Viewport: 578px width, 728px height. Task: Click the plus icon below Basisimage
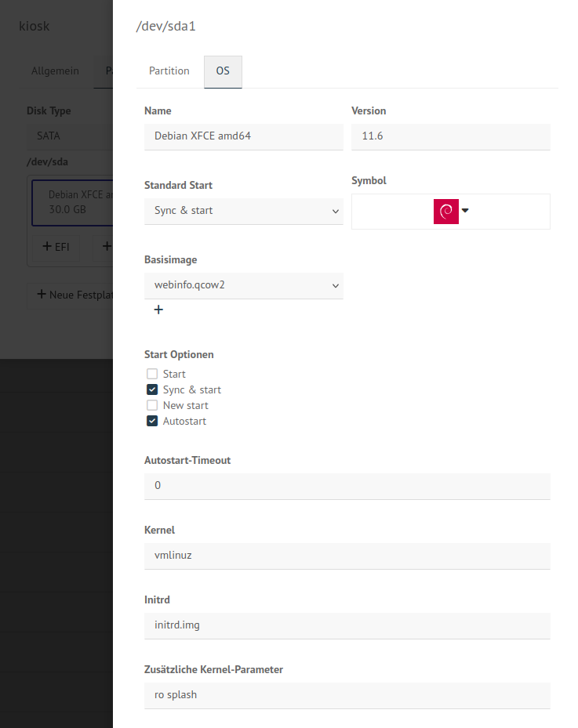pyautogui.click(x=158, y=310)
